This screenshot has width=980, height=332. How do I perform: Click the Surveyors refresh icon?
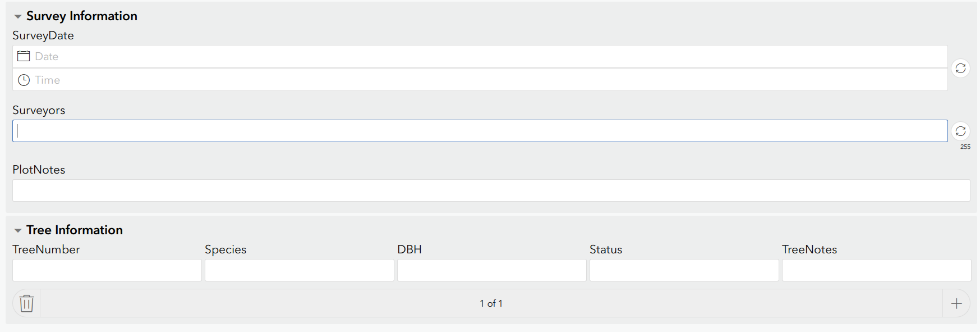[x=961, y=130]
